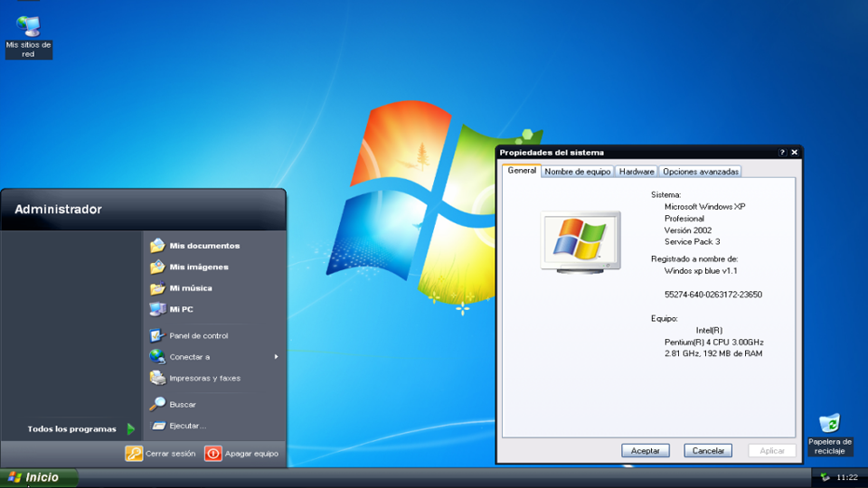Click Impresoras y faxes printer icon

coord(157,378)
